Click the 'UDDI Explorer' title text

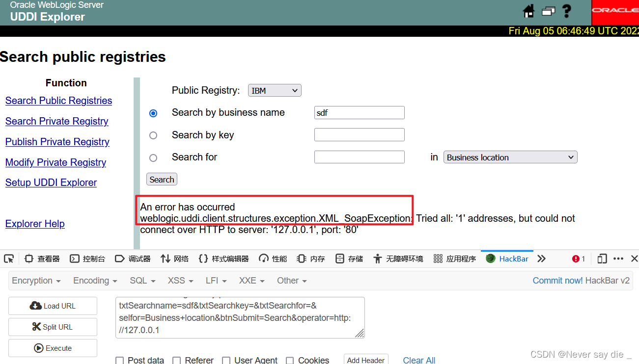(x=48, y=17)
